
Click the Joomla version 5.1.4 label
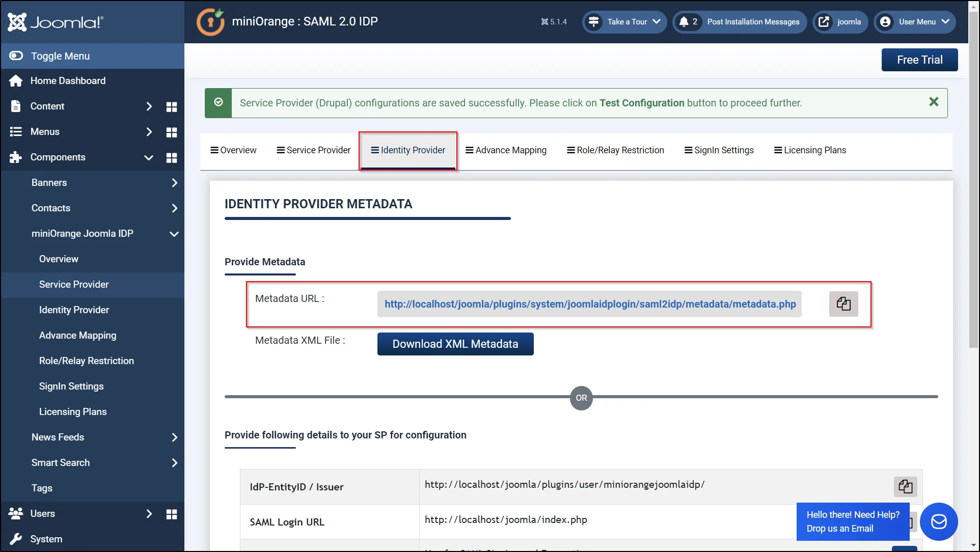tap(554, 22)
